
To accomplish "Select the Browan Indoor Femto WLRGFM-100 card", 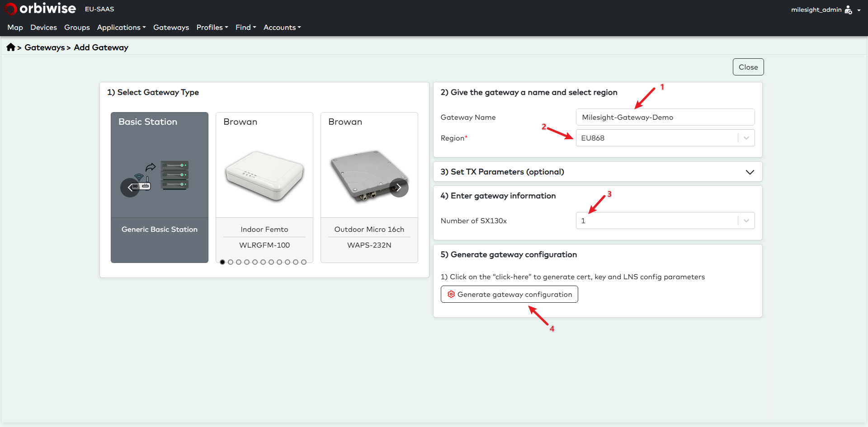I will tap(264, 188).
